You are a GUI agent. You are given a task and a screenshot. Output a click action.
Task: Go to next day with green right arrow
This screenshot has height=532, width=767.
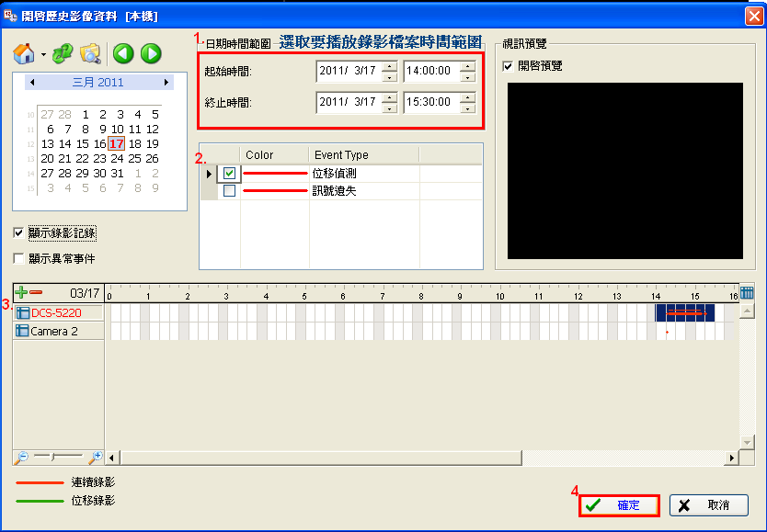150,54
